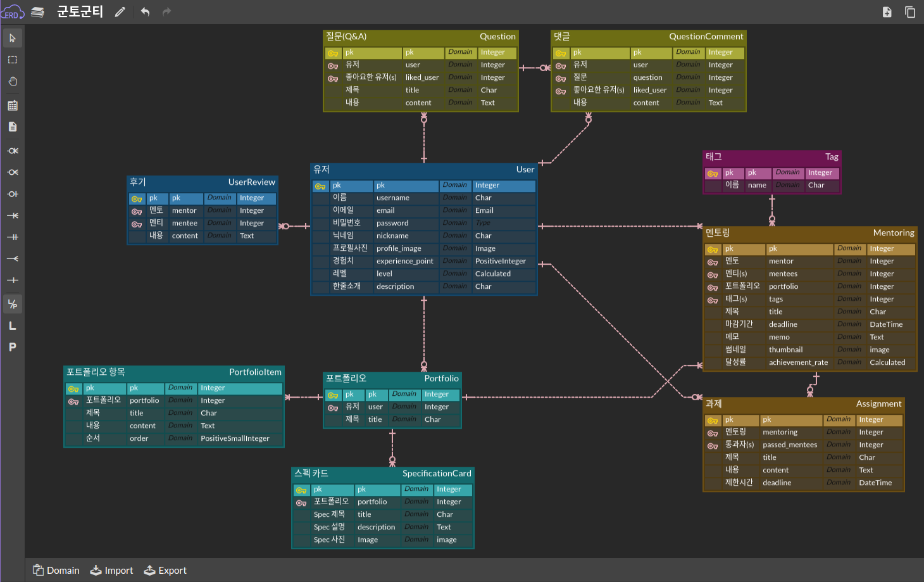Click the copy icon at top right
The image size is (924, 582).
[x=910, y=12]
